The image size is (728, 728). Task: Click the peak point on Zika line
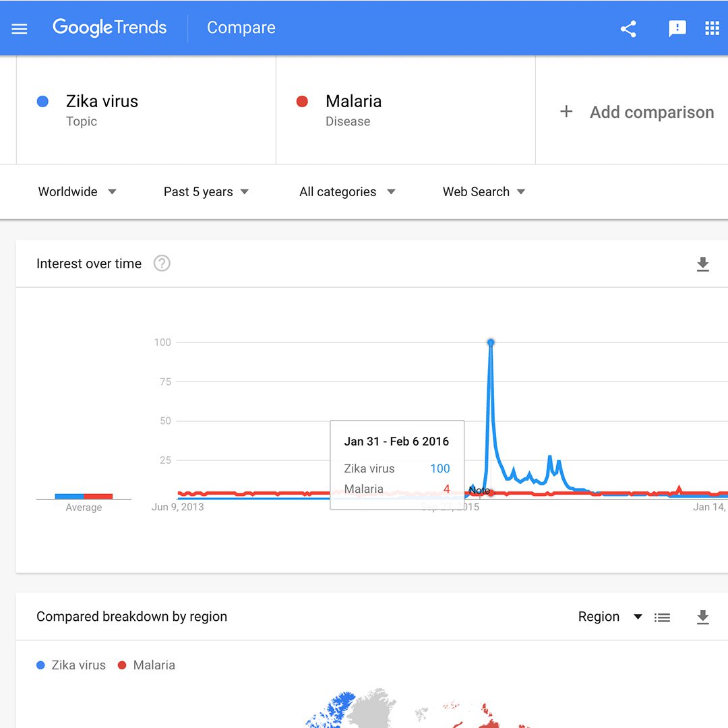[x=491, y=342]
